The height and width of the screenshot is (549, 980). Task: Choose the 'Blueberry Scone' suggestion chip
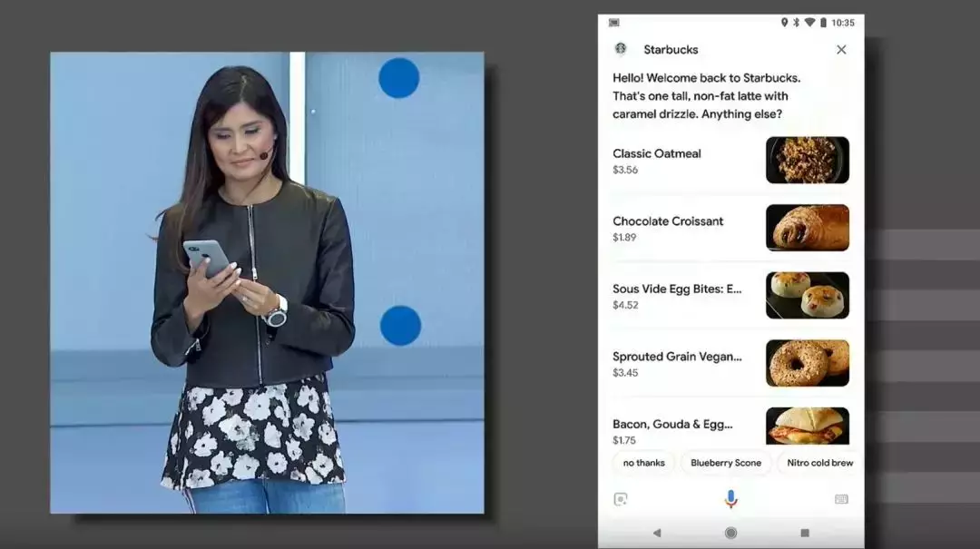(x=726, y=463)
